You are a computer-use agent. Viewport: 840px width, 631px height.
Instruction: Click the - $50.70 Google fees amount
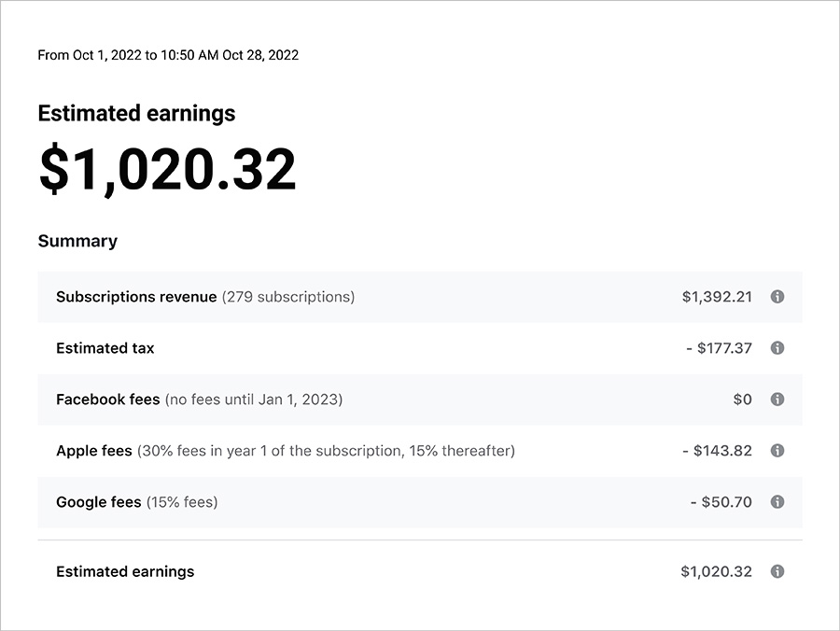click(721, 502)
